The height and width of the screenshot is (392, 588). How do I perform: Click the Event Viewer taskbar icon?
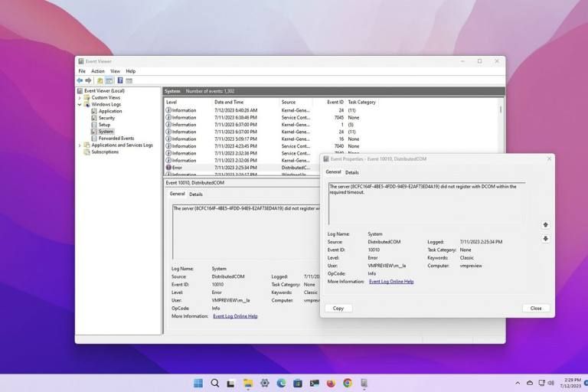(364, 383)
